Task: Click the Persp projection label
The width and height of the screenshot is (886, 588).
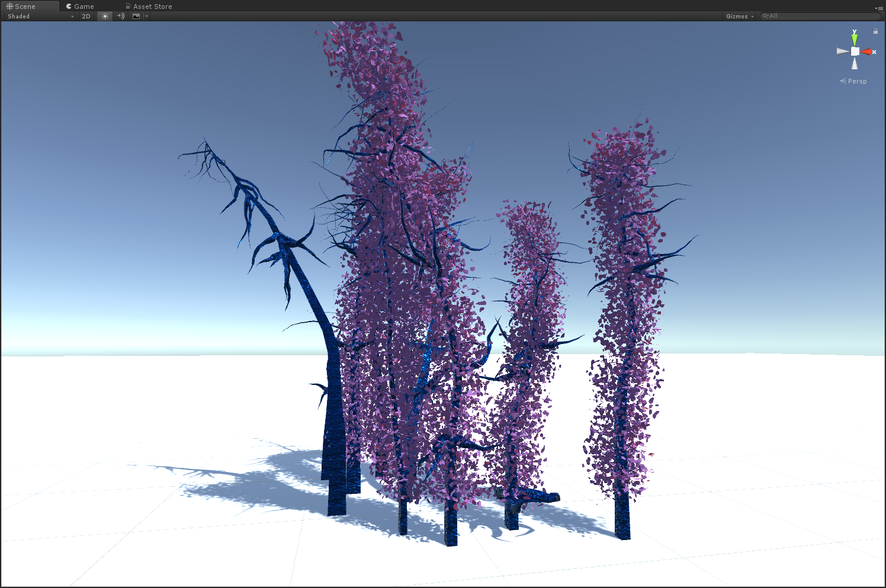Action: coord(856,81)
